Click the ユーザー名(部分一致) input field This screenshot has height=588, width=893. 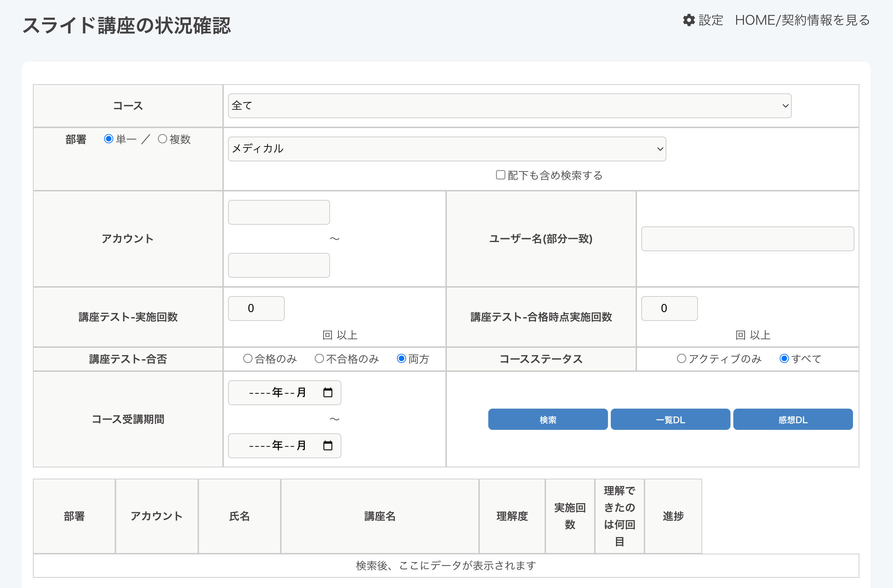(x=747, y=239)
